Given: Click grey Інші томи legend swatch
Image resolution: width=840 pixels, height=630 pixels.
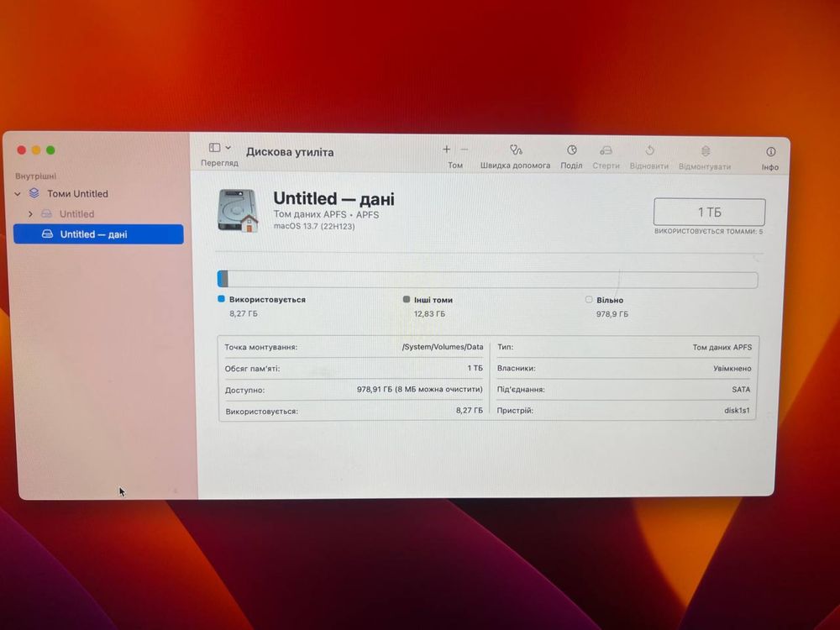Looking at the screenshot, I should pos(406,300).
